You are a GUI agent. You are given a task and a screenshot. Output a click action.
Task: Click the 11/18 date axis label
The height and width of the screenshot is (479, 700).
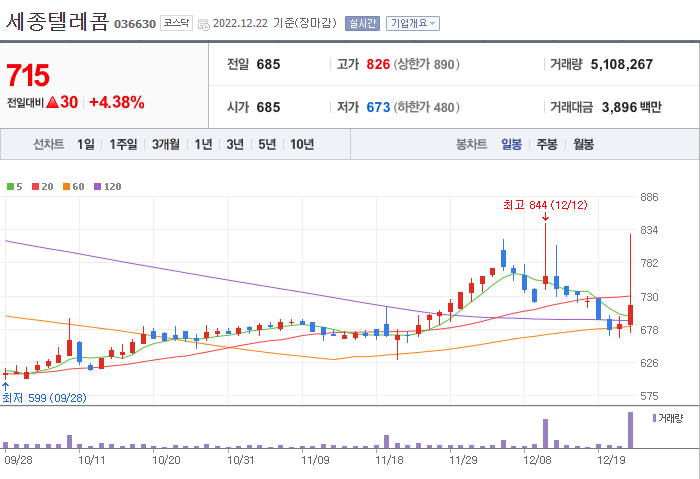tap(389, 460)
